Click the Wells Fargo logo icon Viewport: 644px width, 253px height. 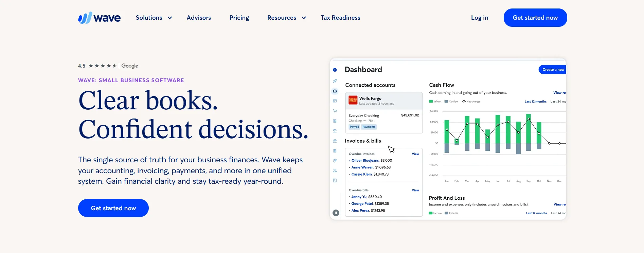pos(353,100)
